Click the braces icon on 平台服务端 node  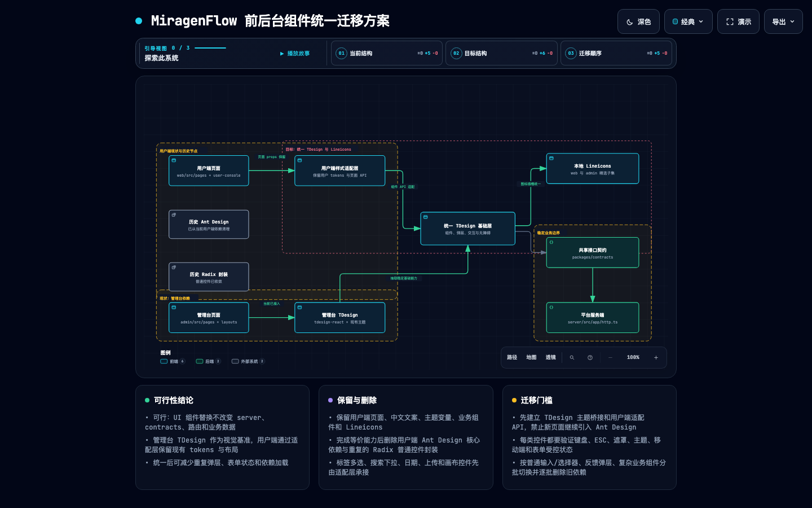click(x=551, y=308)
